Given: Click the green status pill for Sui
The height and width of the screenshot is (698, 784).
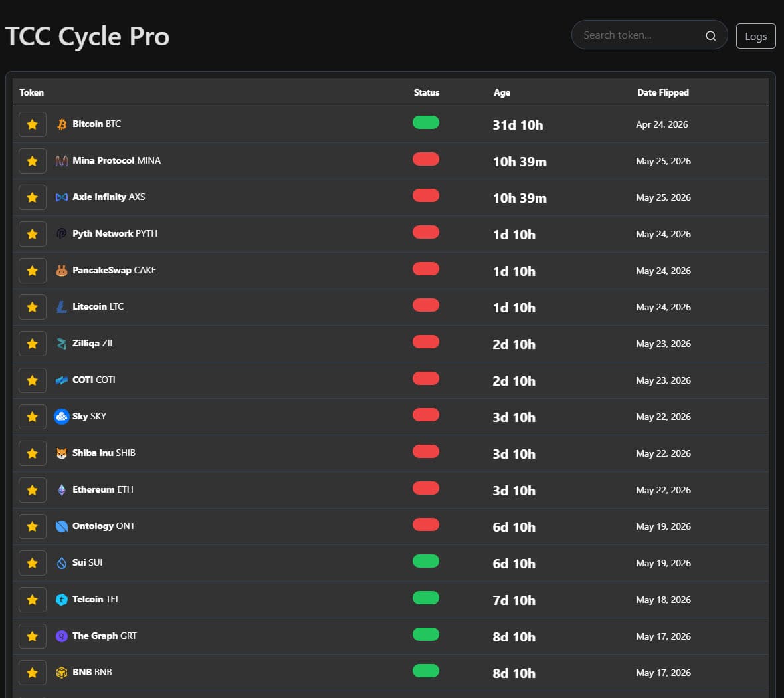Looking at the screenshot, I should (425, 561).
